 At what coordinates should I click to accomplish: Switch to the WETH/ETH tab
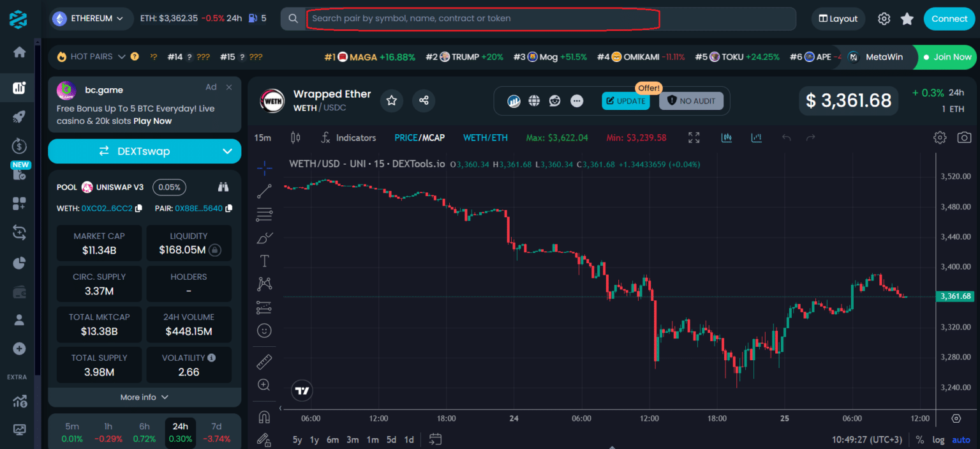(486, 137)
